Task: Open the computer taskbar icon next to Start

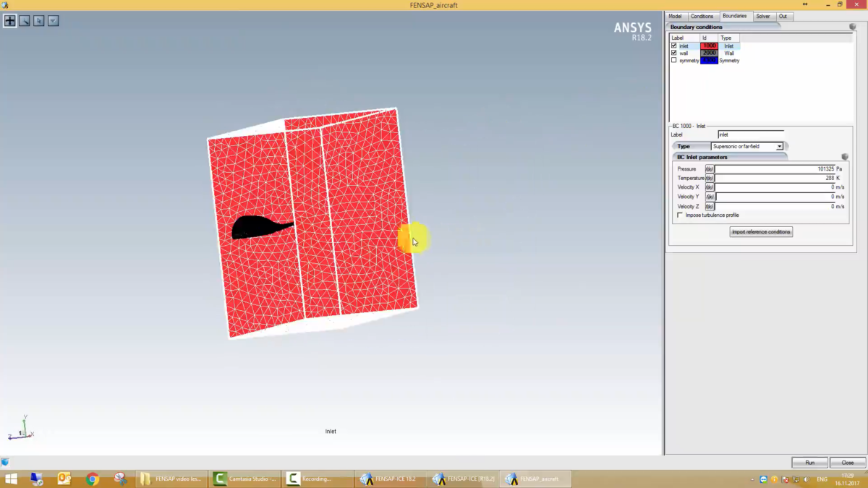Action: (x=36, y=479)
